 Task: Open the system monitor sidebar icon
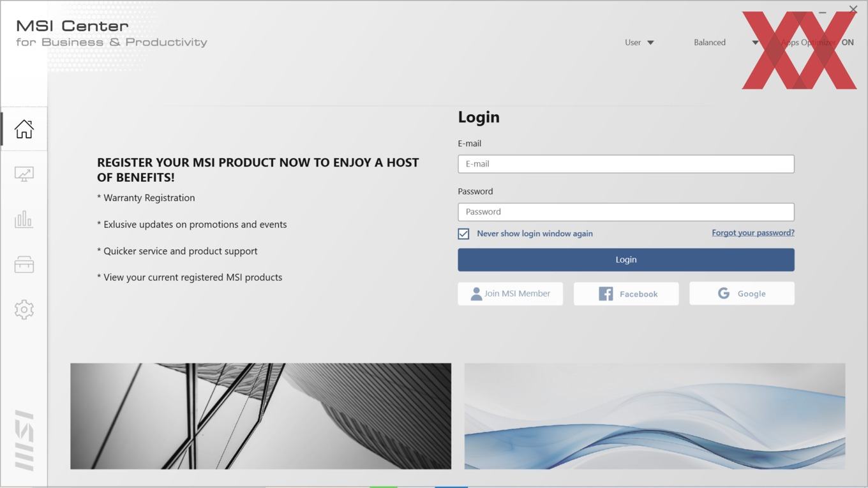click(x=24, y=174)
